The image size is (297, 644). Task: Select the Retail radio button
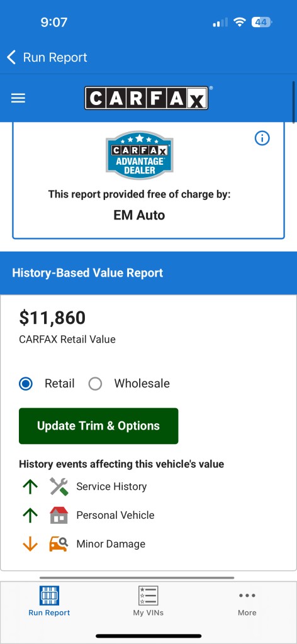click(26, 384)
